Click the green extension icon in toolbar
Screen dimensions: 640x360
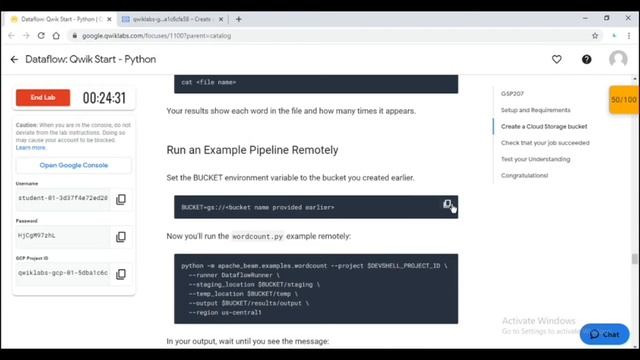614,36
